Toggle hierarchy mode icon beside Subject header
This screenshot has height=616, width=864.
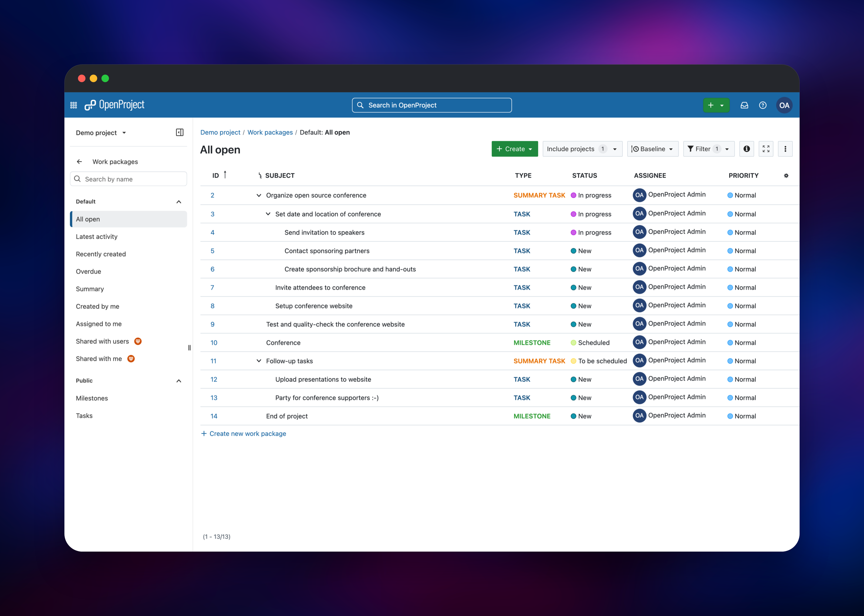click(x=260, y=176)
